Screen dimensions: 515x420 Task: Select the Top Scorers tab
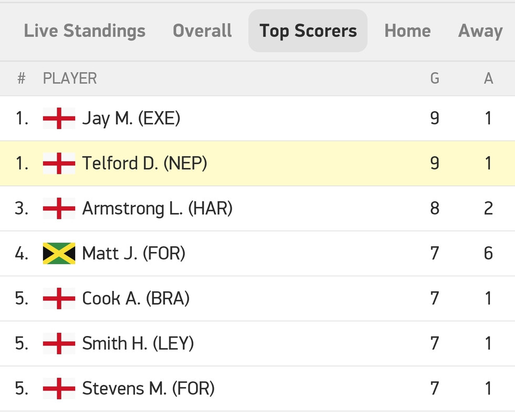pos(308,31)
